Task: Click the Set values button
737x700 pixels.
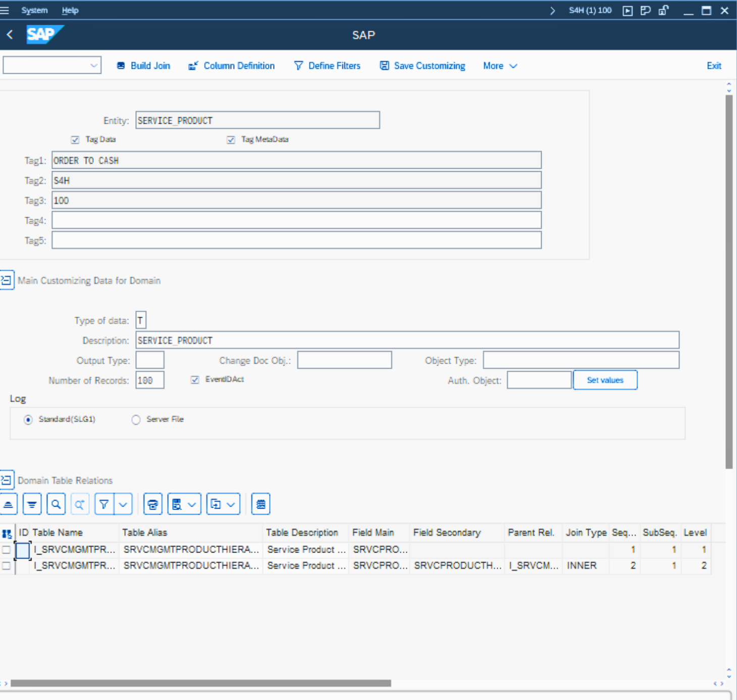Action: (605, 380)
